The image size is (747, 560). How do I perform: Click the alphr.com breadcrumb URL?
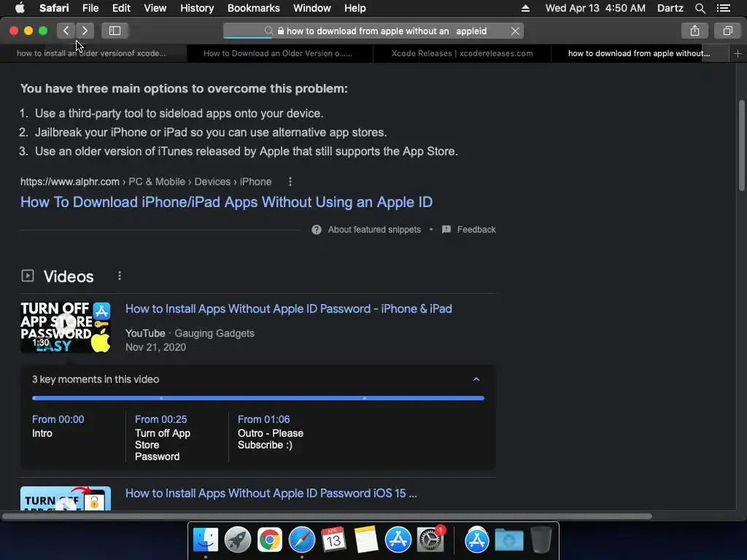coord(146,182)
